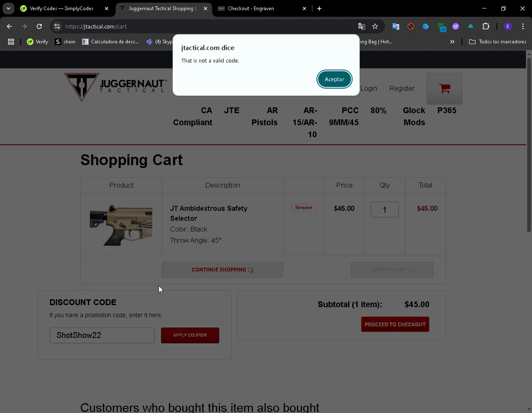Switch to the Verify Codes — SimplyCodes tab

[x=62, y=9]
